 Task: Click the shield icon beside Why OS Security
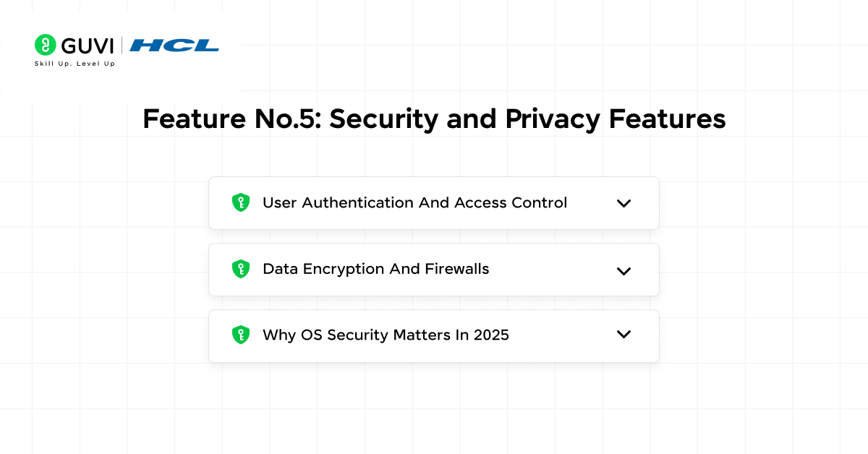tap(241, 335)
